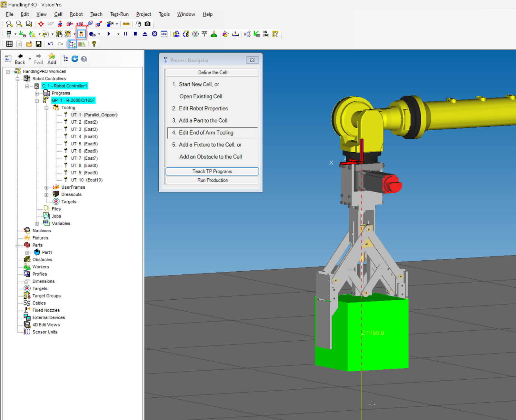Click Add a Part to the Cell
Screen dimensions: 516x420
click(203, 121)
